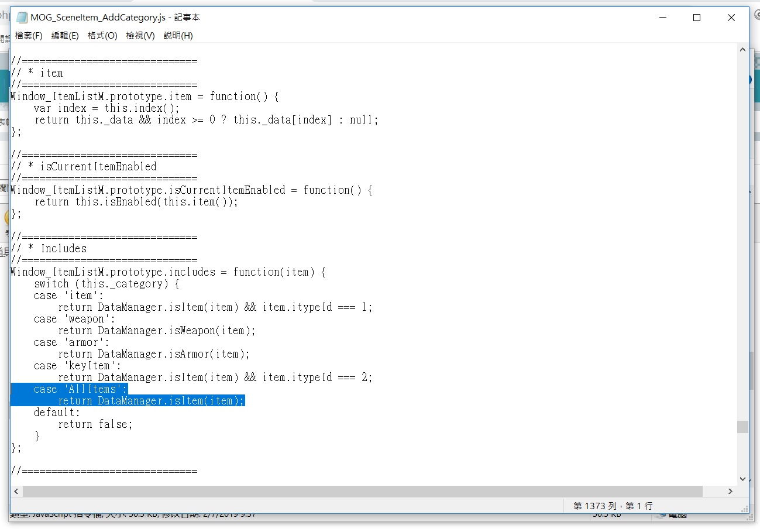Click the line "switch (this._category) {"

(106, 284)
